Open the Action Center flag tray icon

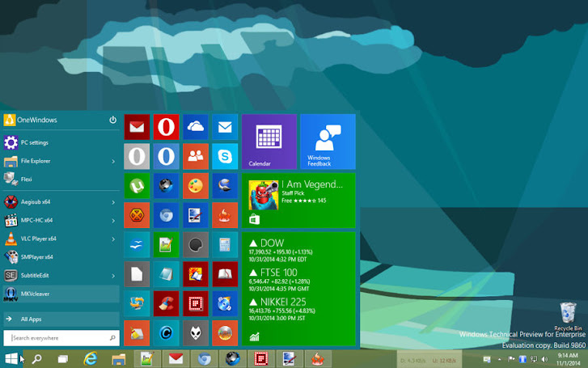click(x=511, y=359)
